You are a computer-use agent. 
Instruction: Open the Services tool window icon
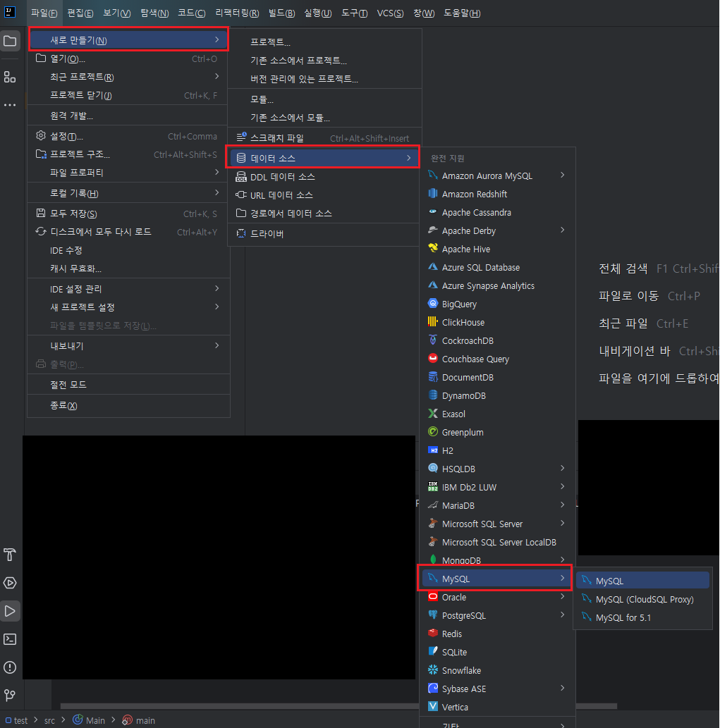(10, 583)
